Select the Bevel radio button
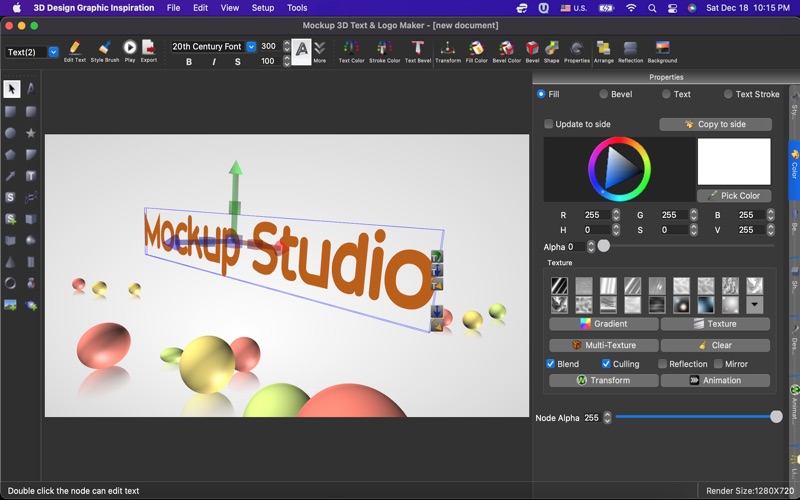Viewport: 800px width, 500px height. (x=604, y=94)
